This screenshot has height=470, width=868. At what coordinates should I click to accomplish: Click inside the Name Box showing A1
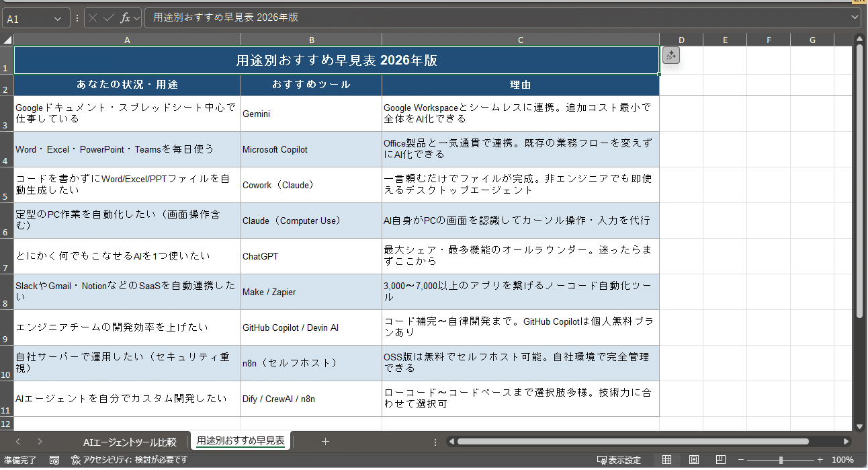(27, 19)
